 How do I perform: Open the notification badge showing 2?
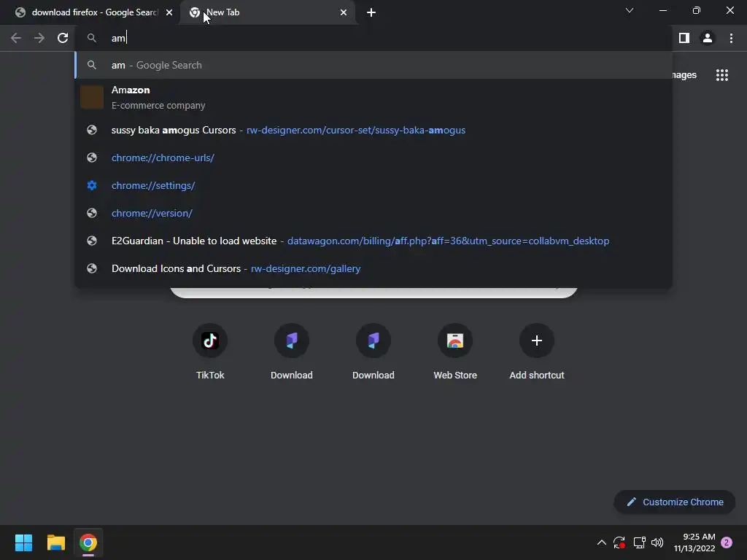pyautogui.click(x=727, y=542)
